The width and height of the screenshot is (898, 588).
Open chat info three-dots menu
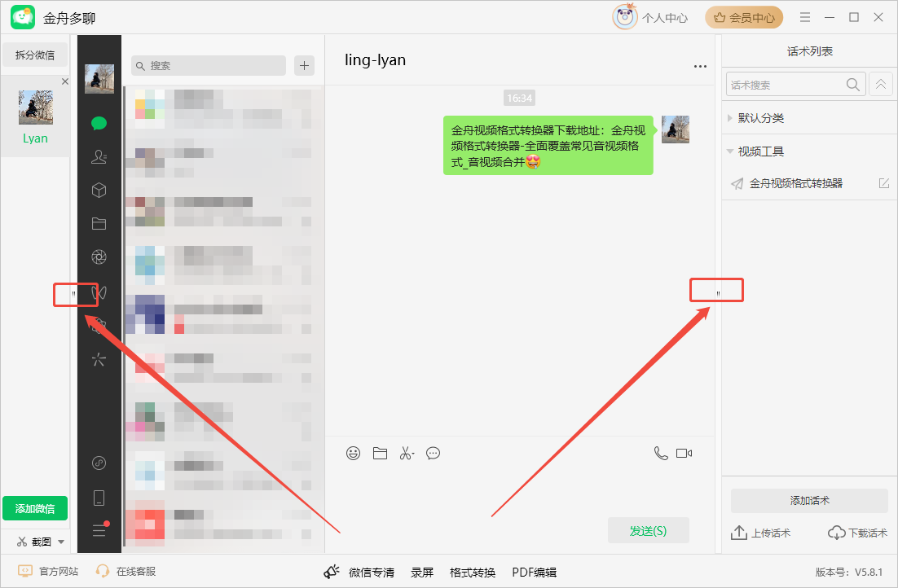coord(700,67)
